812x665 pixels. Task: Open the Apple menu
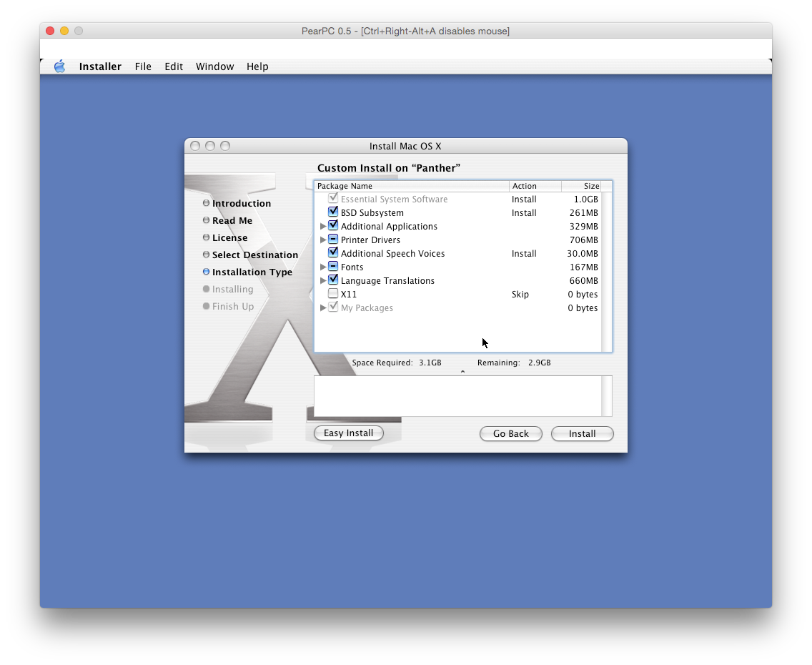[59, 66]
